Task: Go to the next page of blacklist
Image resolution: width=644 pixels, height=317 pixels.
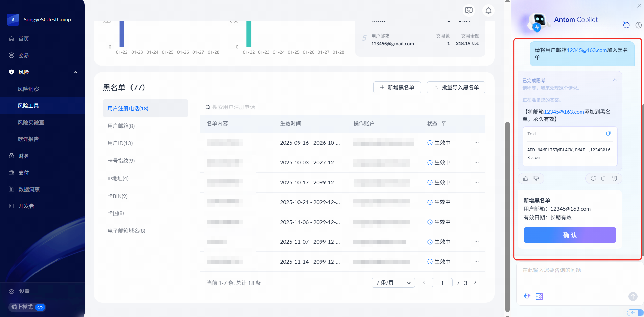Action: pyautogui.click(x=475, y=283)
